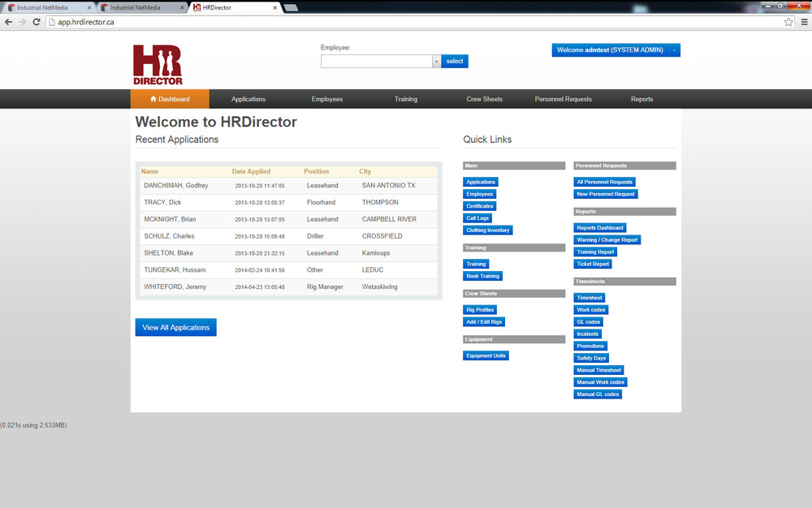Viewport: 812px width, 508px height.
Task: Click the address bar URL app.hrdirector.ca
Action: pos(86,22)
